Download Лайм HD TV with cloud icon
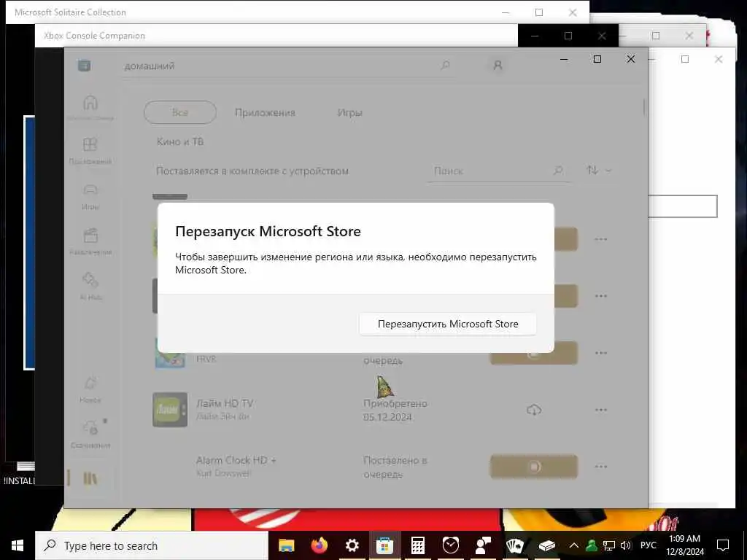Viewport: 747px width, 560px height. (x=533, y=410)
